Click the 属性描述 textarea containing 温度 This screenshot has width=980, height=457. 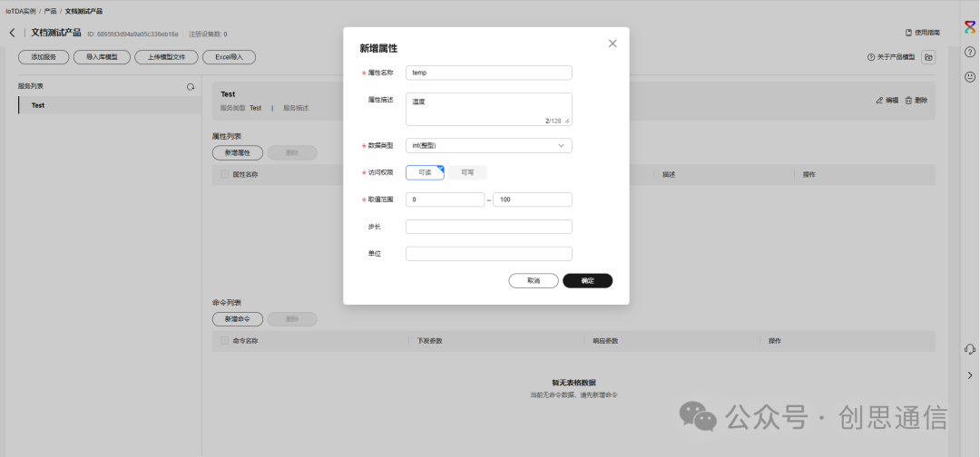[489, 109]
